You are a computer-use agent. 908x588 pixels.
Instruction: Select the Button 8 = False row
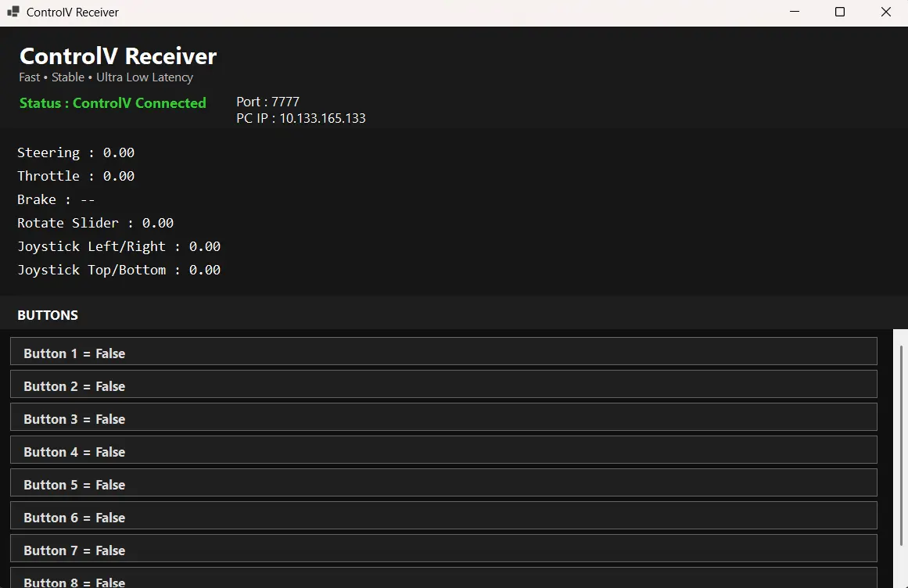pos(443,578)
